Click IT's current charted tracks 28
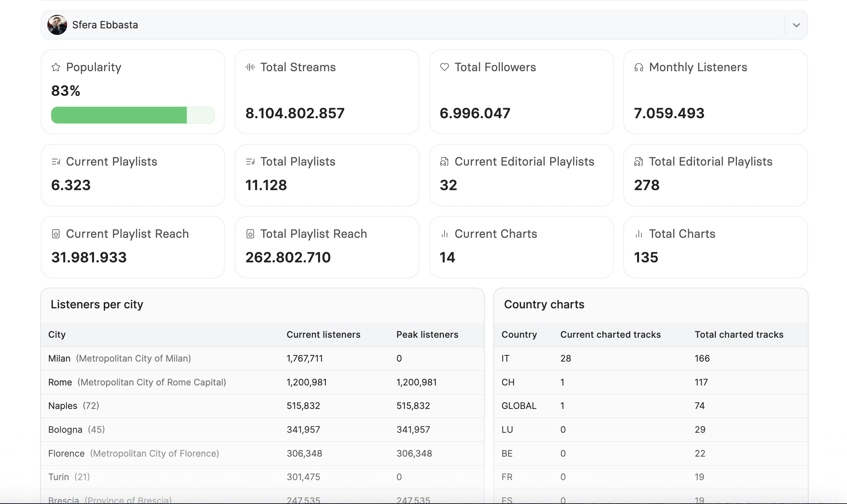Image resolution: width=847 pixels, height=504 pixels. click(x=566, y=358)
